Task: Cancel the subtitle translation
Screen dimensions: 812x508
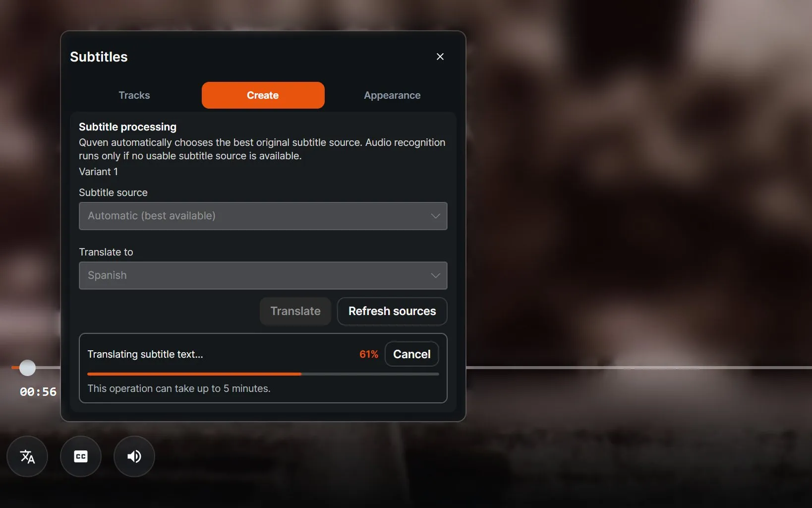Action: [x=412, y=354]
